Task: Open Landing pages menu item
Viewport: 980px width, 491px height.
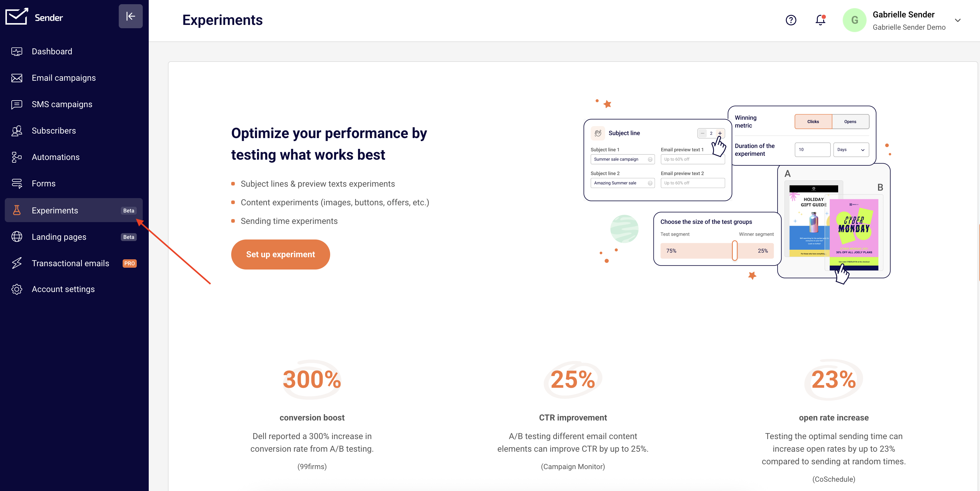Action: pos(59,237)
